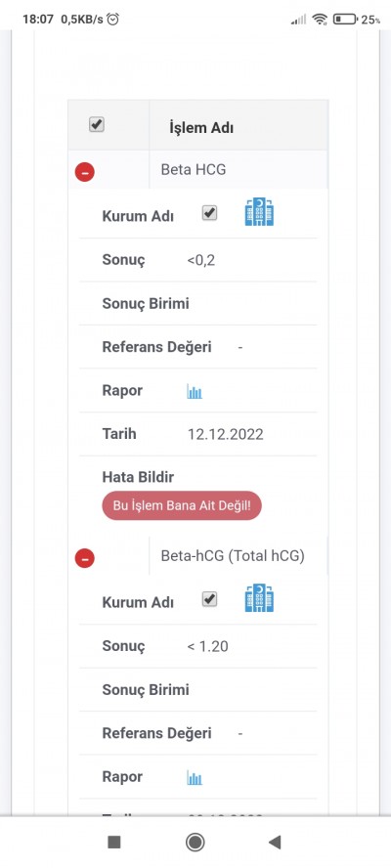Tap the Android back navigation triangle
Viewport: 391px width, 868px height.
(x=275, y=843)
